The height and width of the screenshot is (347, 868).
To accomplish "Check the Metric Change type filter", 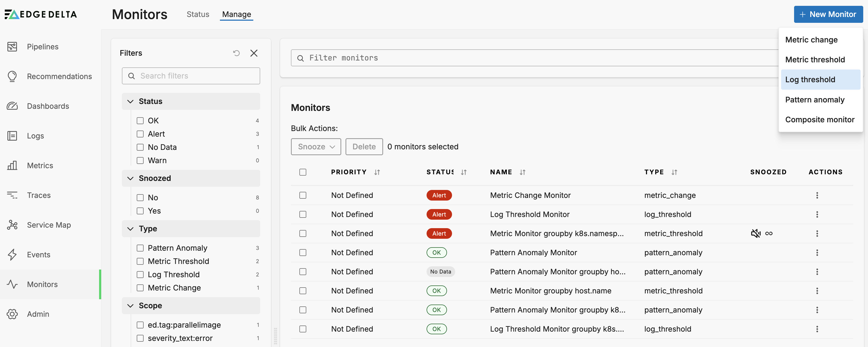I will pyautogui.click(x=140, y=288).
